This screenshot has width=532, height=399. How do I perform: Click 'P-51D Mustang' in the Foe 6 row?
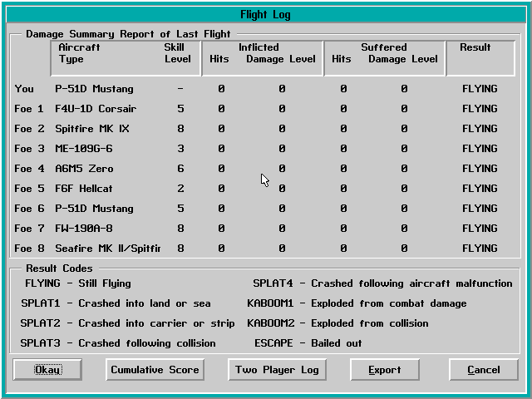[94, 209]
